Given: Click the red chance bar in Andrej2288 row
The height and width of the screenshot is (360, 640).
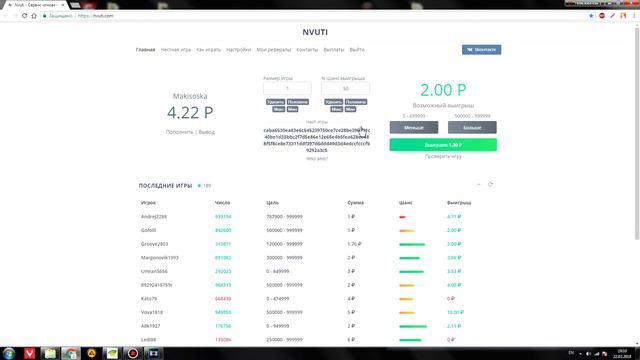Looking at the screenshot, I should (x=402, y=217).
